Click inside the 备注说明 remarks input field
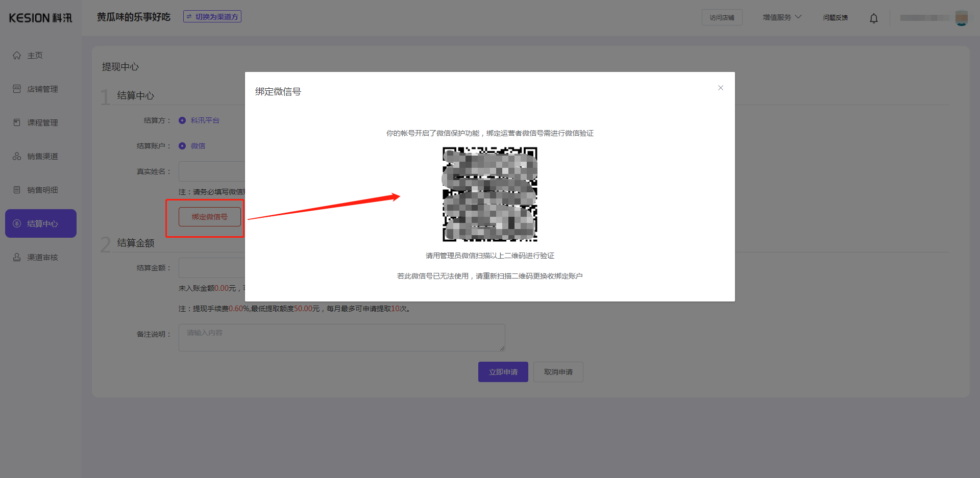Viewport: 980px width, 478px height. point(341,337)
